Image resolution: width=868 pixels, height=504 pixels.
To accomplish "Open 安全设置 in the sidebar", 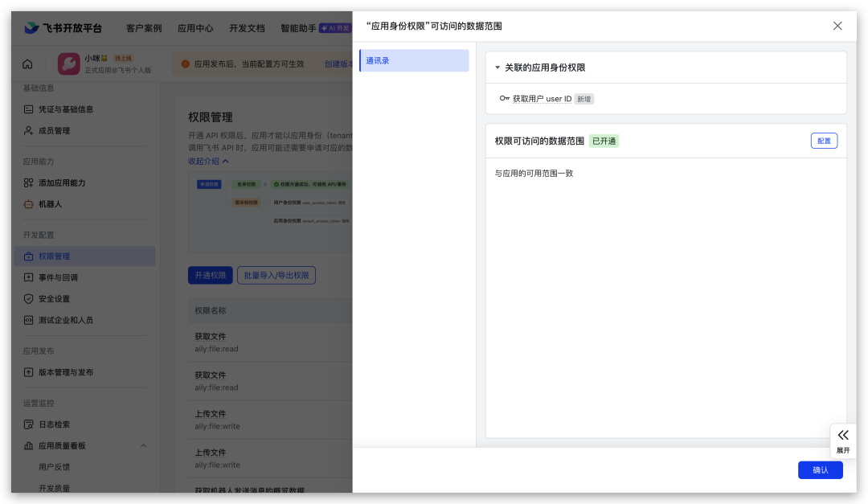I will coord(54,298).
